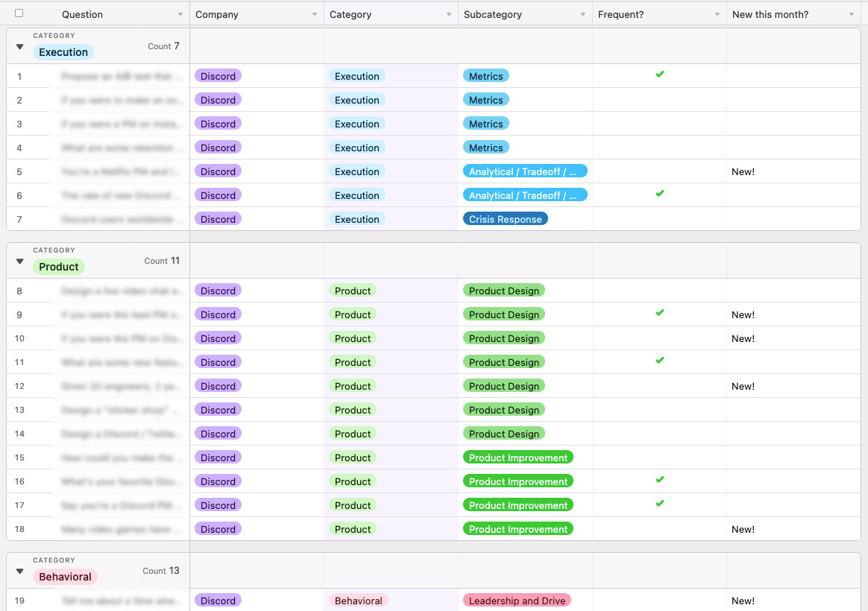Click the Leadership and Drive tag
Viewport: 868px width, 611px height.
517,601
